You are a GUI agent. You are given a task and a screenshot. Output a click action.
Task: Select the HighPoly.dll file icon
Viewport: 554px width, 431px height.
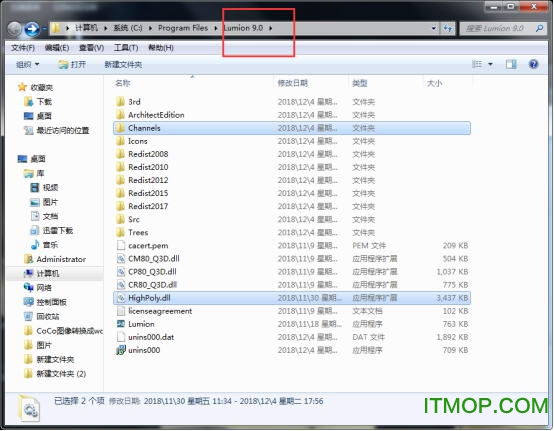point(121,298)
